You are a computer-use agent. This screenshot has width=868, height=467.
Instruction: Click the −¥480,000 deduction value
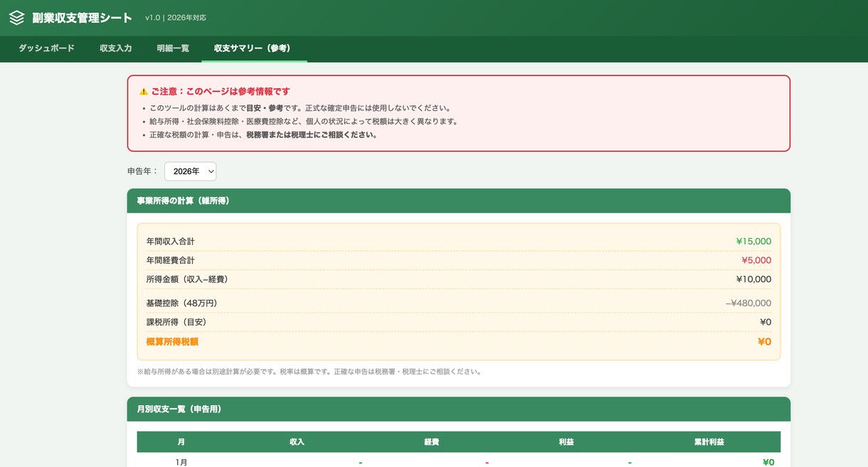(748, 304)
